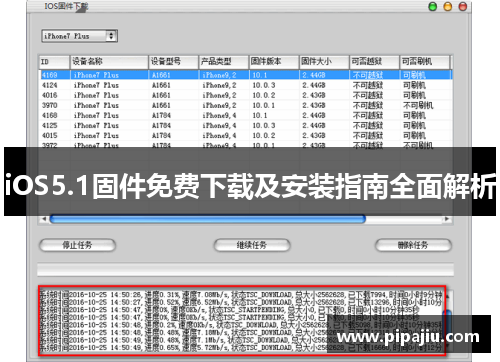500x362 pixels.
Task: Click the 停止任务 button
Action: (77, 245)
